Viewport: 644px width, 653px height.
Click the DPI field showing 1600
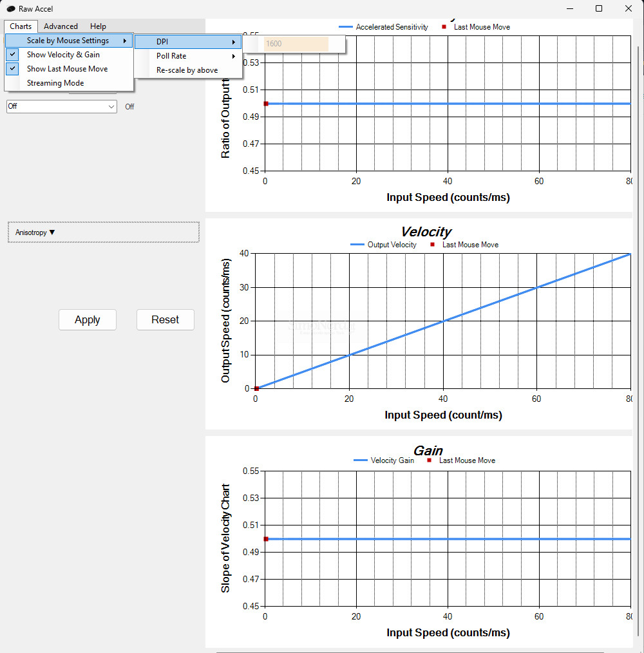coord(296,44)
